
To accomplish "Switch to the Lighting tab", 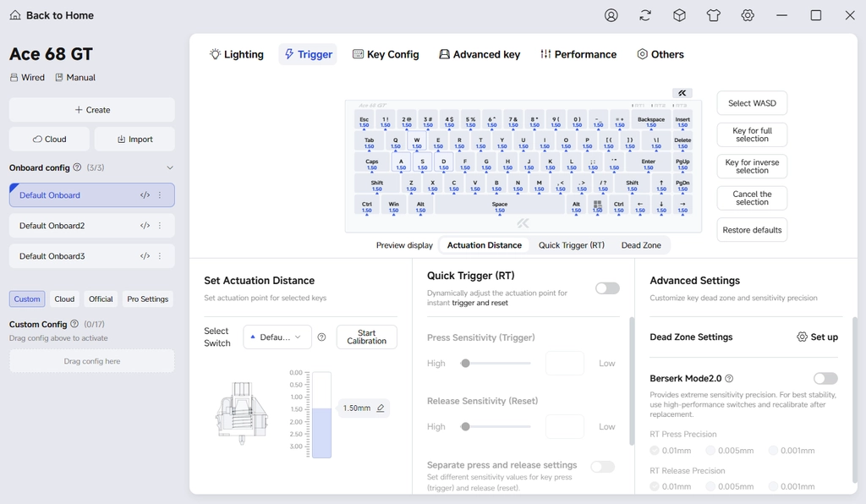I will coord(237,54).
